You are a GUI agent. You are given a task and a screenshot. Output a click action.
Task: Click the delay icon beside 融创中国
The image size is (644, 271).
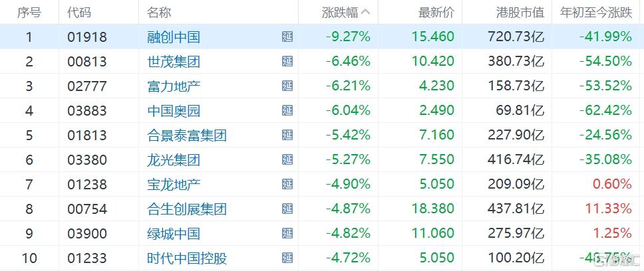click(287, 37)
